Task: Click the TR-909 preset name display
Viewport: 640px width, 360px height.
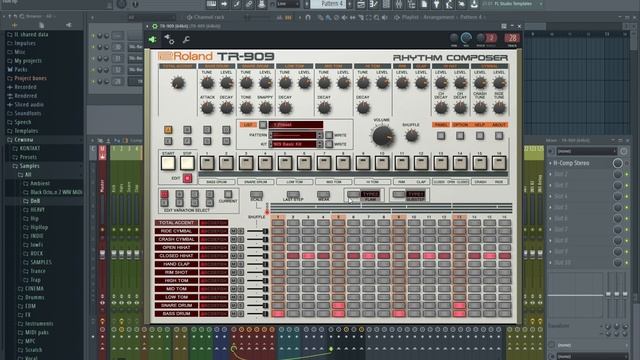Action: point(296,124)
